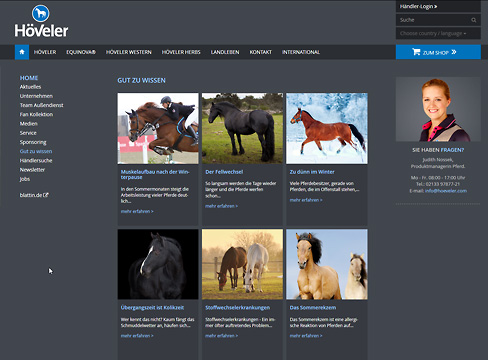
Task: Open the Der Fellwechsel article title
Action: pos(224,172)
